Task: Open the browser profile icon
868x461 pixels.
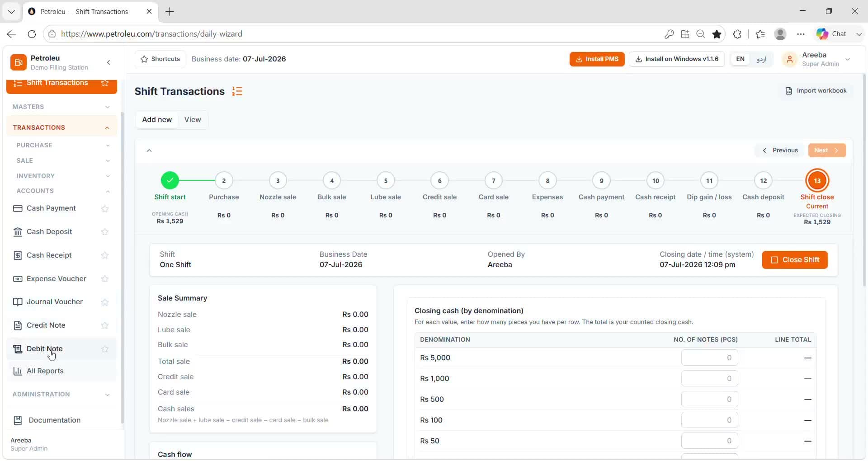Action: coord(780,34)
